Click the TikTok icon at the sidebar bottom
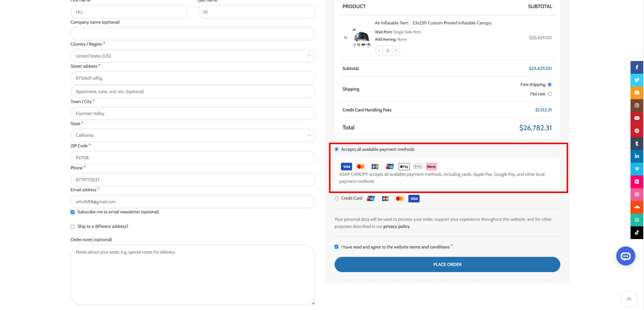Viewport: 644px width, 310px height. click(637, 232)
